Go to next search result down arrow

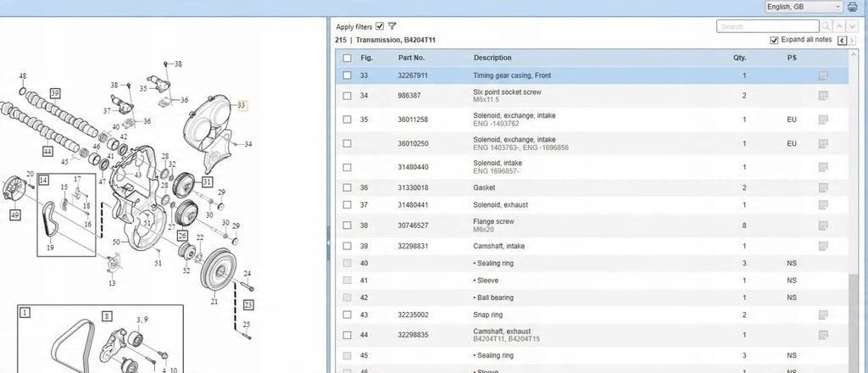850,26
